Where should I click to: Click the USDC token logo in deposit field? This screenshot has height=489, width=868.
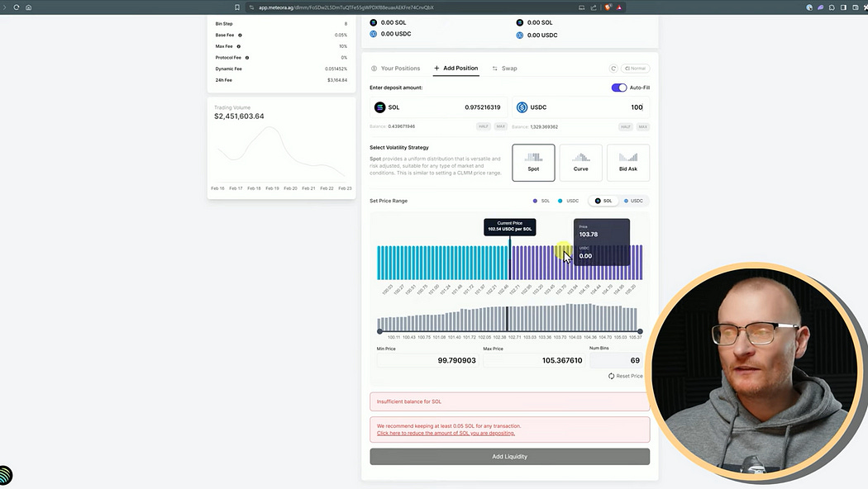522,107
